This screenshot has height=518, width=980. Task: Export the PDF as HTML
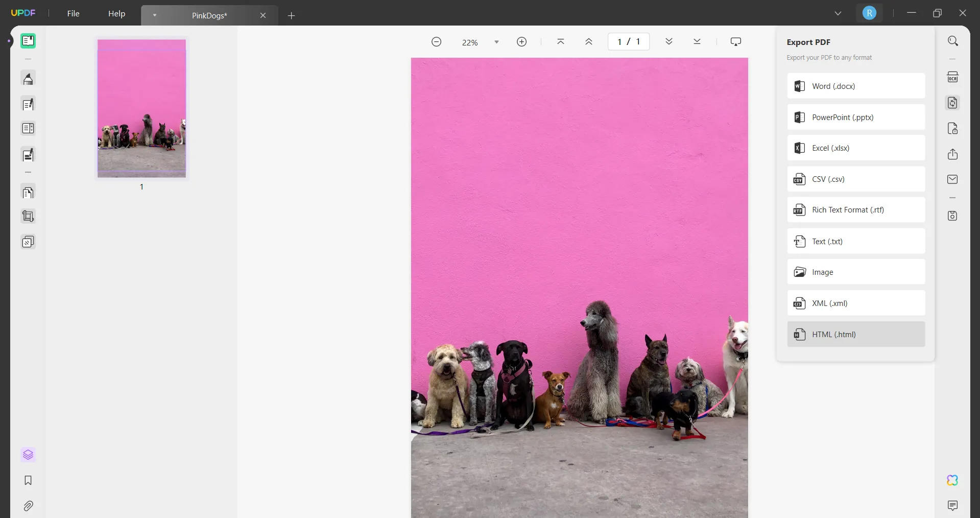[856, 335]
